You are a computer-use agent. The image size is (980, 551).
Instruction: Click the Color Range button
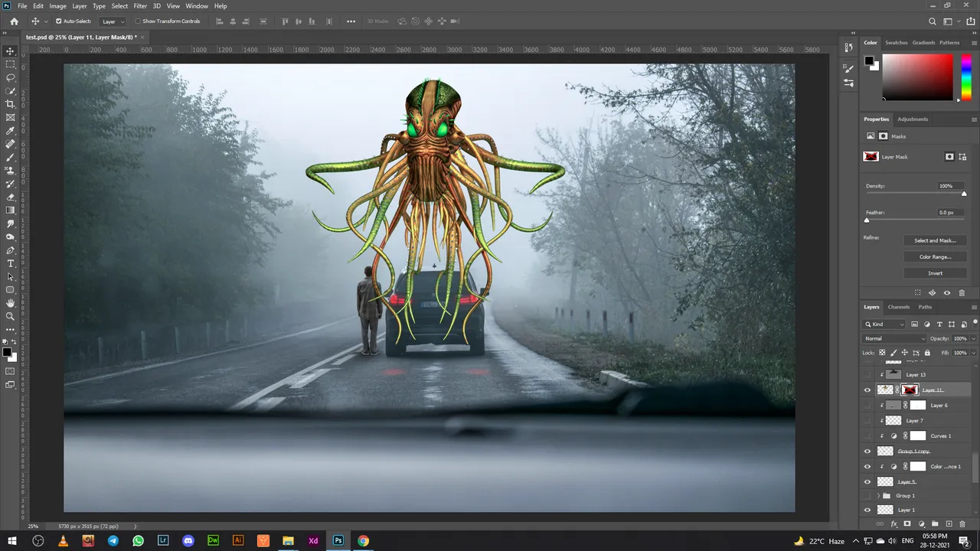click(935, 257)
